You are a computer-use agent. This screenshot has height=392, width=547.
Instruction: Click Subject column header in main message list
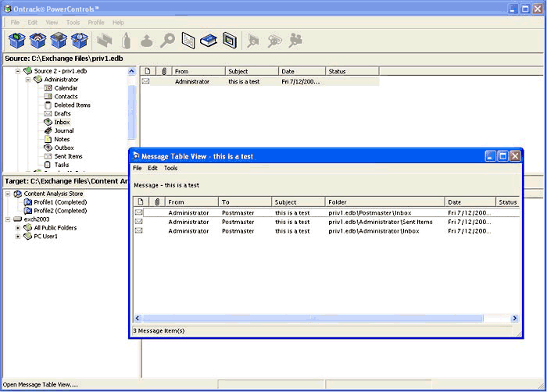click(252, 71)
